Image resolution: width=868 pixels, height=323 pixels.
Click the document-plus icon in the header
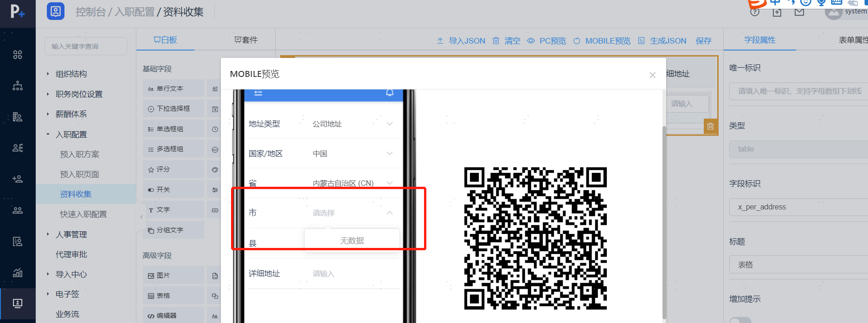777,12
